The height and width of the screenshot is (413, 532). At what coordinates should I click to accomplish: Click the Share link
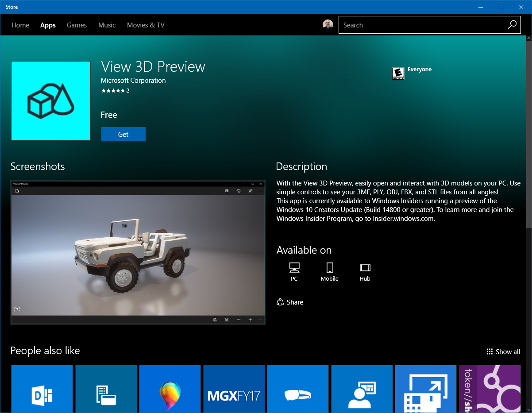click(x=290, y=302)
